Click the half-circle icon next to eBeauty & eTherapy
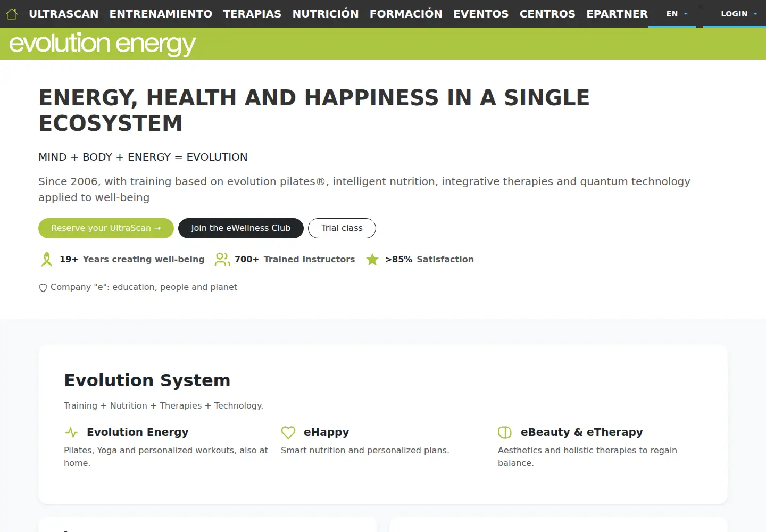This screenshot has width=766, height=532. 505,432
